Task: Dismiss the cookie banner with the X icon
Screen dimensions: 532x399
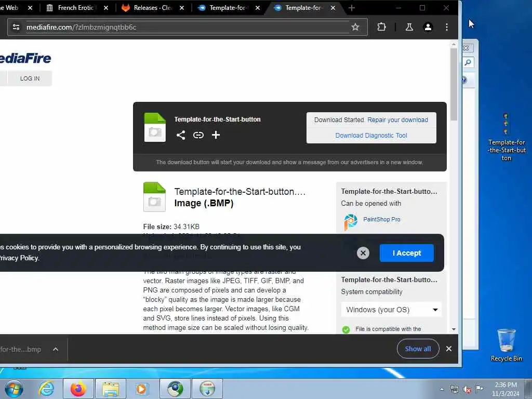Action: [363, 253]
